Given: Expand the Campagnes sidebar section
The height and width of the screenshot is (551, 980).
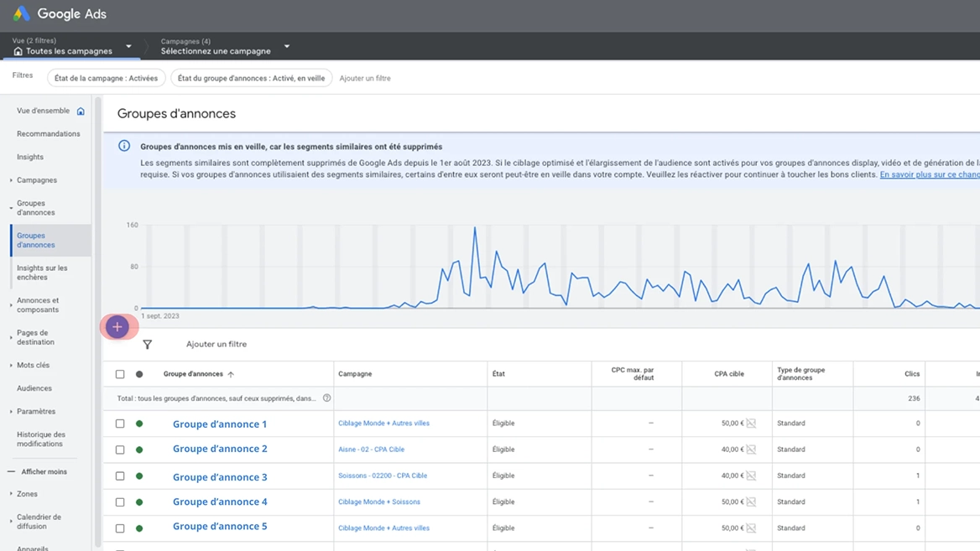Looking at the screenshot, I should coord(11,180).
